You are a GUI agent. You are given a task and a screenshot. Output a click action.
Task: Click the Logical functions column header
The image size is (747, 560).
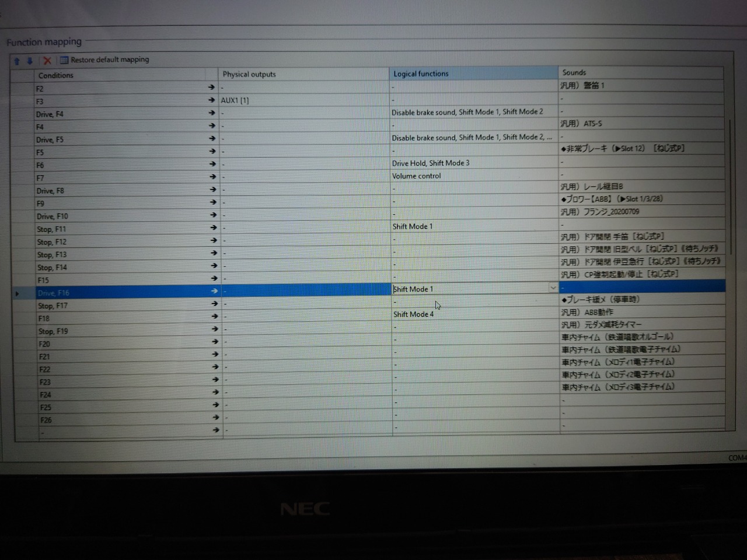pyautogui.click(x=473, y=73)
